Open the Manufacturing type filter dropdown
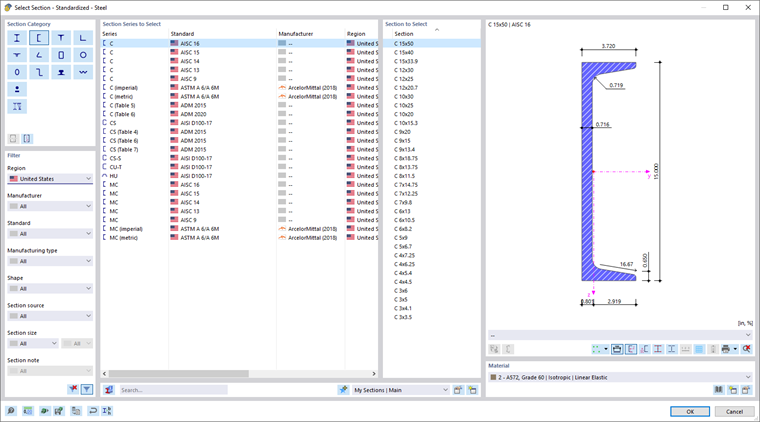This screenshot has height=422, width=760. [50, 261]
